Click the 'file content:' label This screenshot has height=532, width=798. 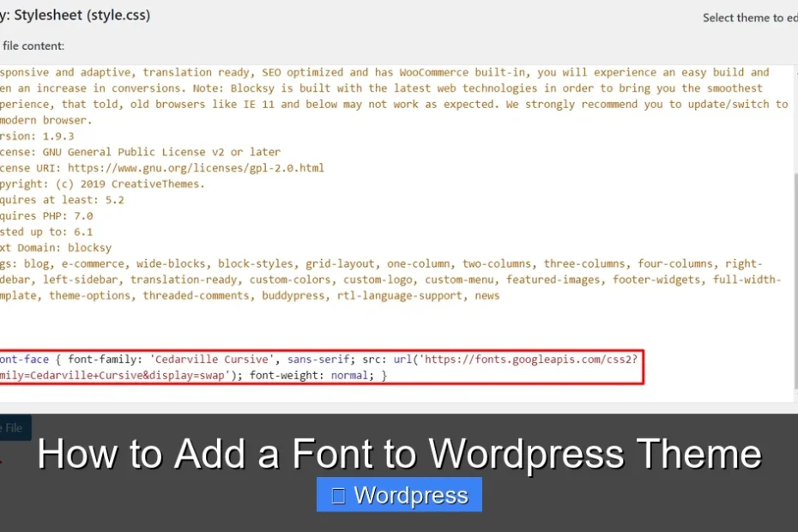(x=33, y=45)
